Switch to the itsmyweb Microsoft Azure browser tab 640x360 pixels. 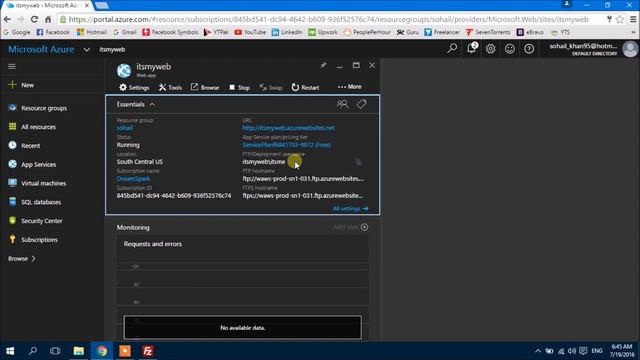tap(47, 6)
